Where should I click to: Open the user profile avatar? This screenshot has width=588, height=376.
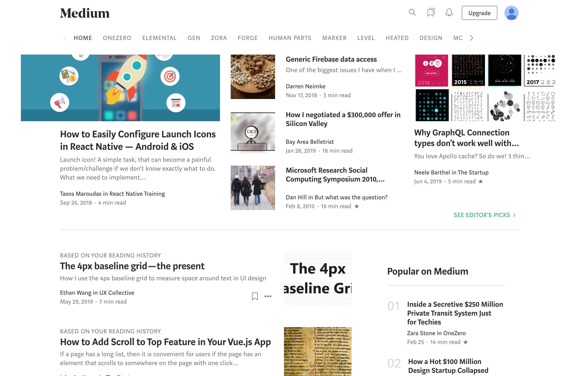click(511, 13)
